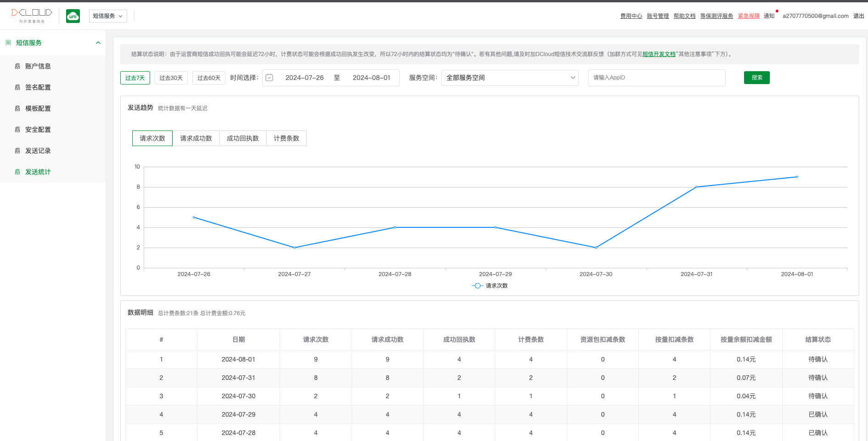The image size is (868, 441).
Task: Select the 过去30天 range option
Action: point(171,78)
